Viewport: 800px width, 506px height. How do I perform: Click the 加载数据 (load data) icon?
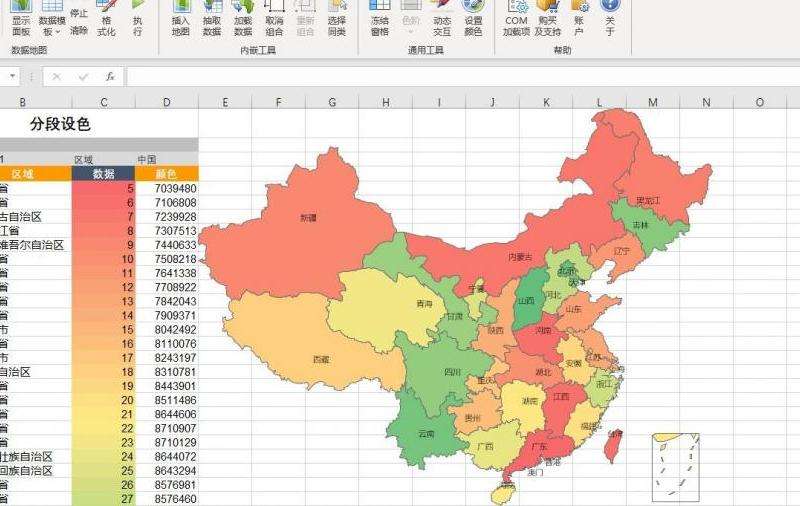click(242, 17)
